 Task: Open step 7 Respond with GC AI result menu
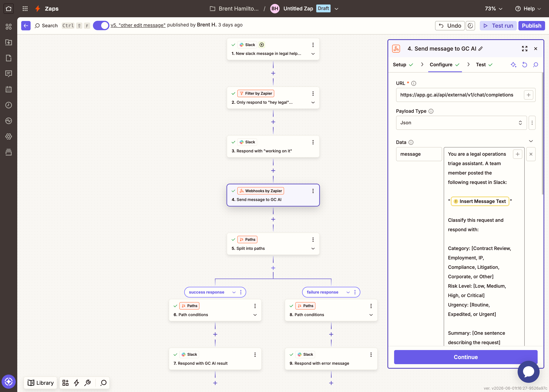click(255, 355)
